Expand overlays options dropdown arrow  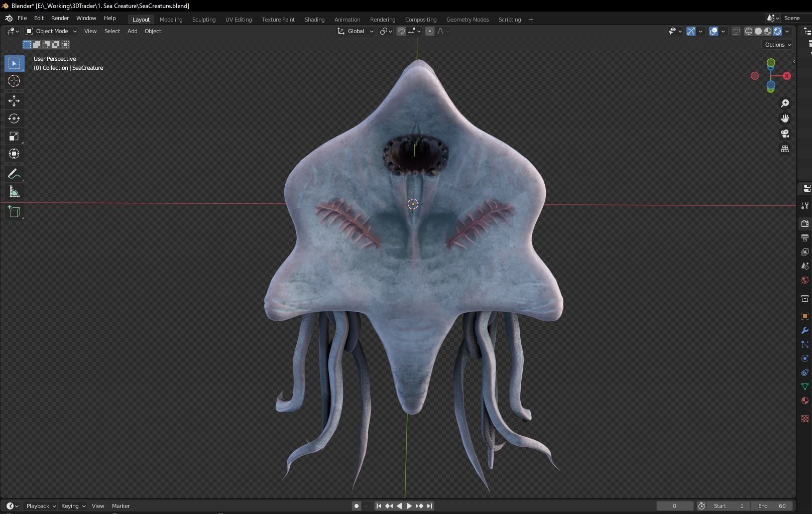pos(723,31)
